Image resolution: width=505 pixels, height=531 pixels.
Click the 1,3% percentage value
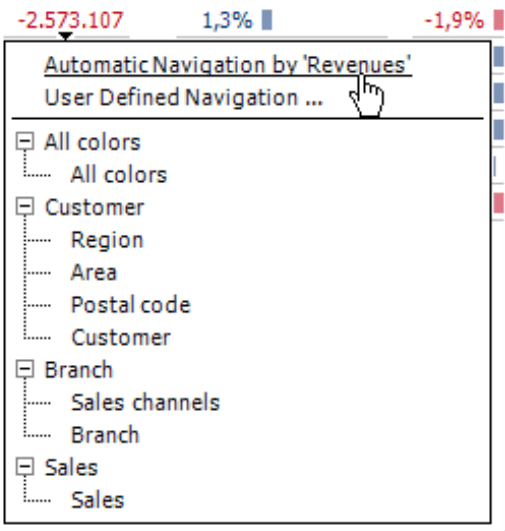pyautogui.click(x=227, y=20)
